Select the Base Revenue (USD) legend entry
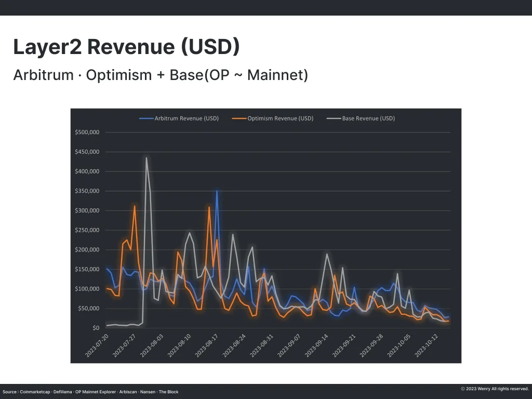This screenshot has height=399, width=532. (361, 118)
